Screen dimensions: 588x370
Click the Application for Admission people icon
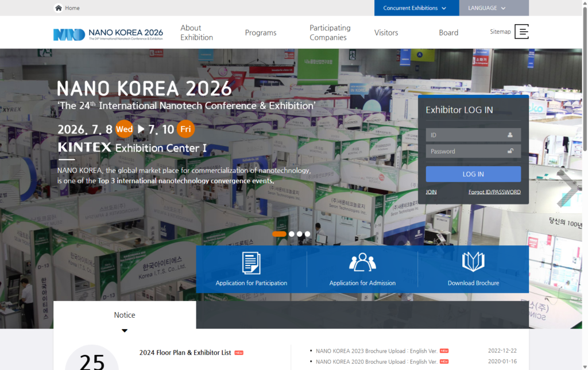point(362,263)
